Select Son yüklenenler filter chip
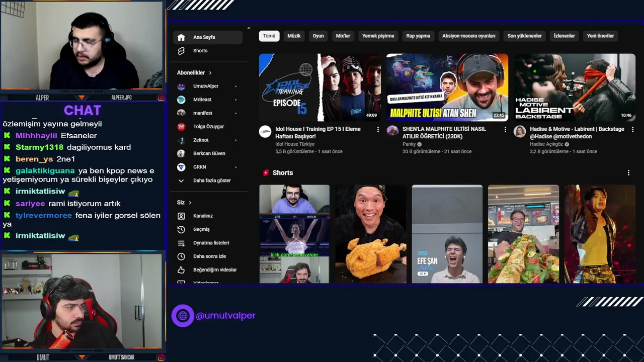 point(524,36)
